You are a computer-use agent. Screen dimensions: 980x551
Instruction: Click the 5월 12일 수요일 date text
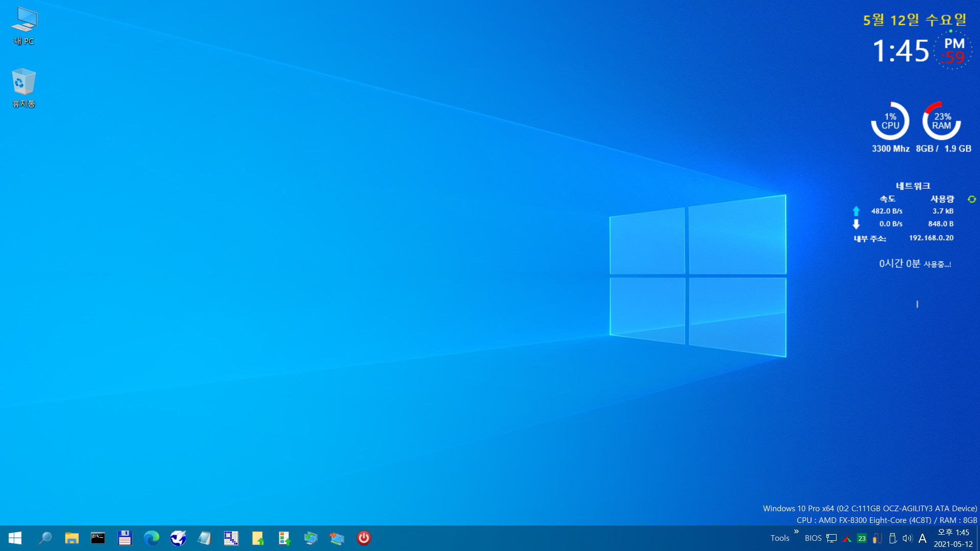(x=915, y=20)
